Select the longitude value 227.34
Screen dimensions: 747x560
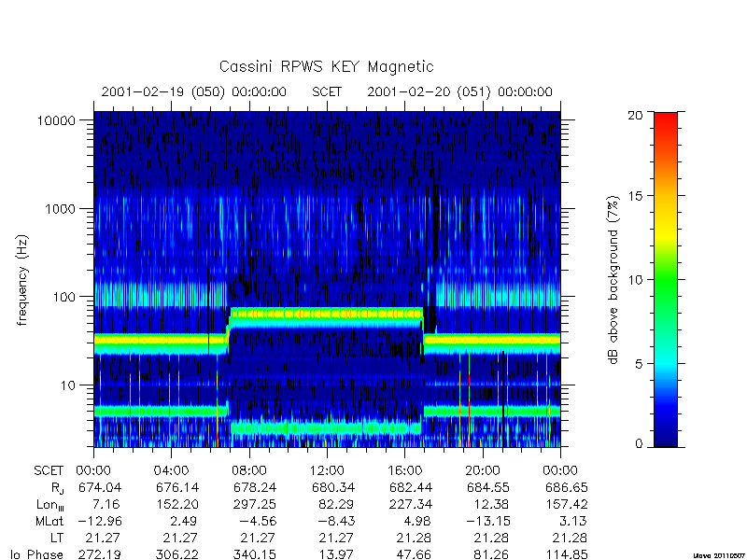pos(411,504)
